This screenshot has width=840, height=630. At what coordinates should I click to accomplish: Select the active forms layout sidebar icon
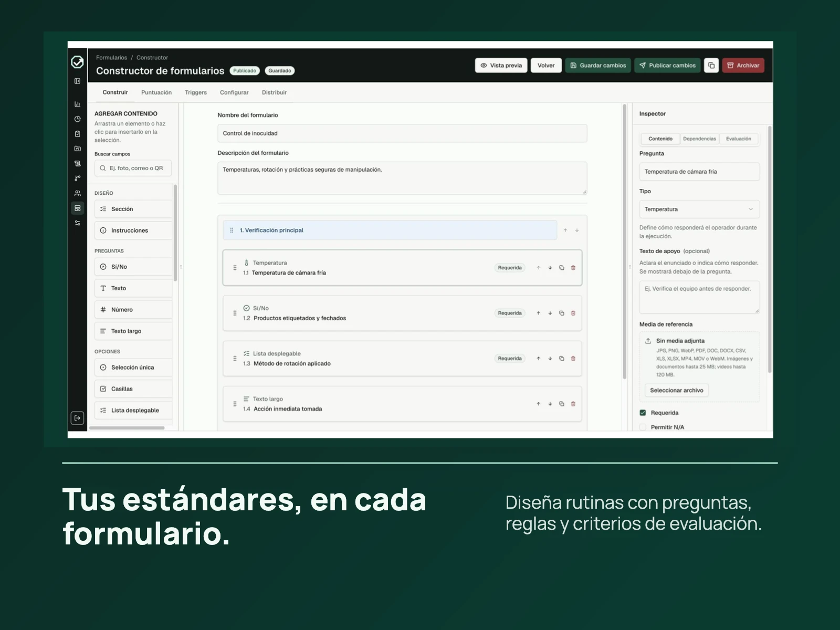pos(77,208)
